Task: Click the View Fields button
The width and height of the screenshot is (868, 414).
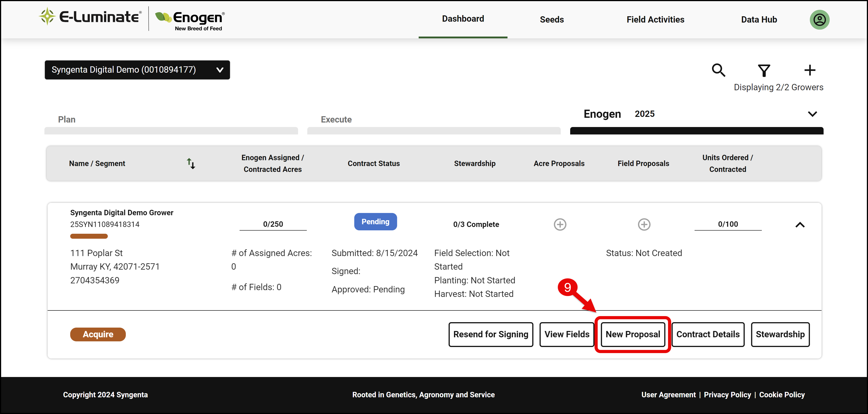Action: pyautogui.click(x=567, y=334)
